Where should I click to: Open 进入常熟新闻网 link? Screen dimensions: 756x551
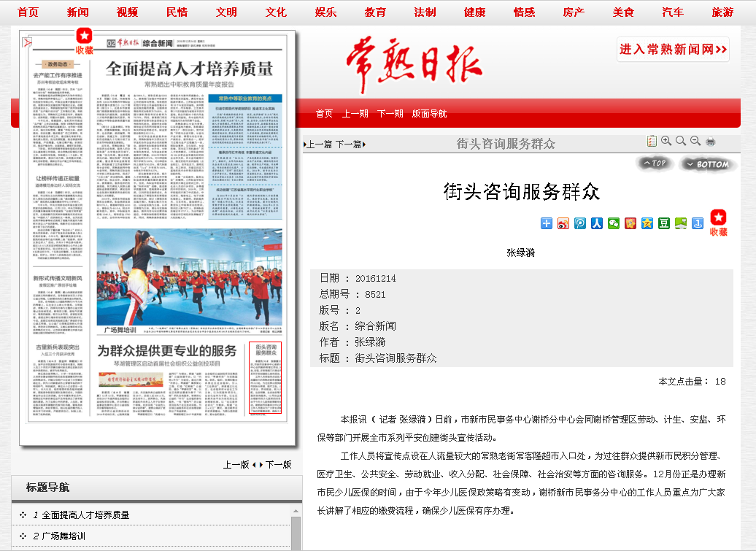(x=673, y=49)
